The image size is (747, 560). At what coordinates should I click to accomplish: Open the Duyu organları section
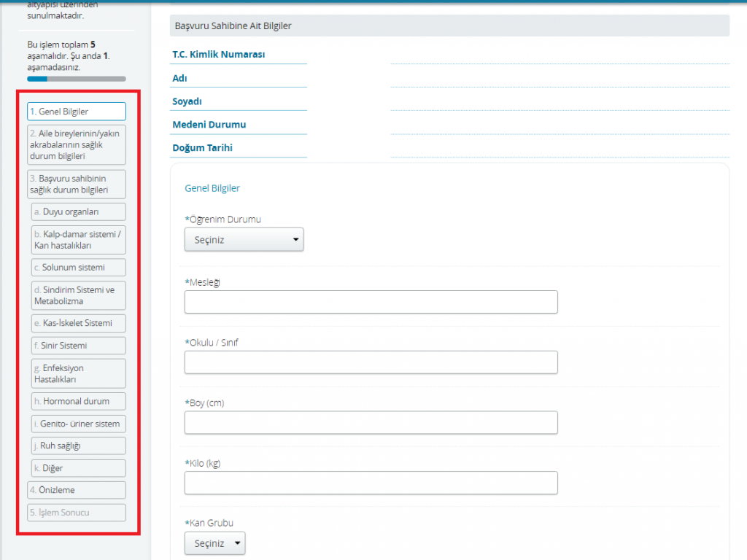click(x=79, y=212)
